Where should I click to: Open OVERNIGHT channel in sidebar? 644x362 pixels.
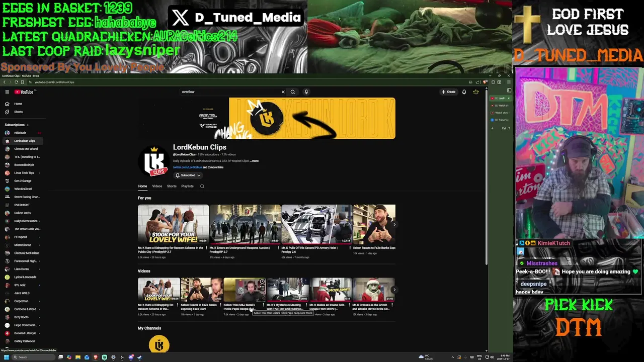pyautogui.click(x=23, y=205)
